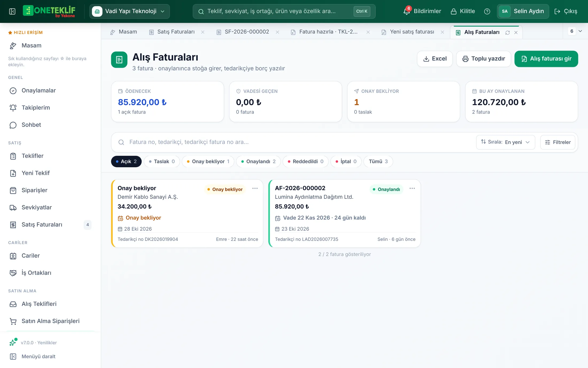Click the Toplu yazdır button
This screenshot has height=368, width=588.
pyautogui.click(x=483, y=59)
